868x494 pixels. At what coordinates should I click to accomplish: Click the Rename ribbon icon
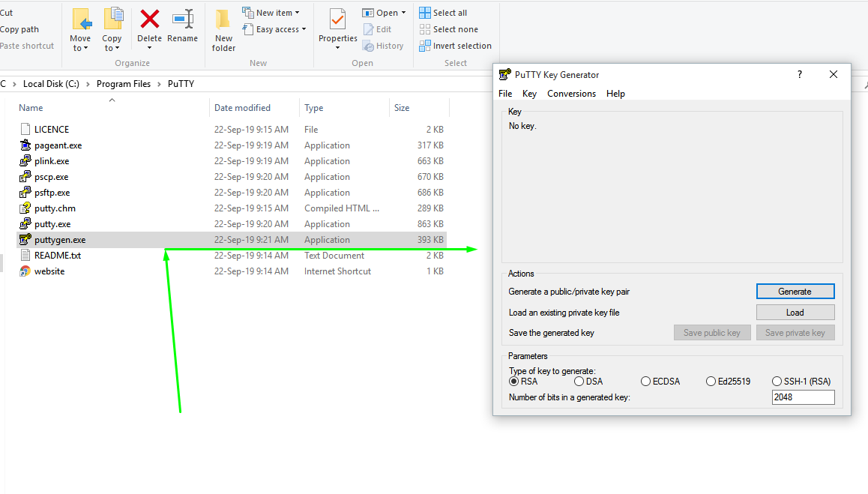183,19
